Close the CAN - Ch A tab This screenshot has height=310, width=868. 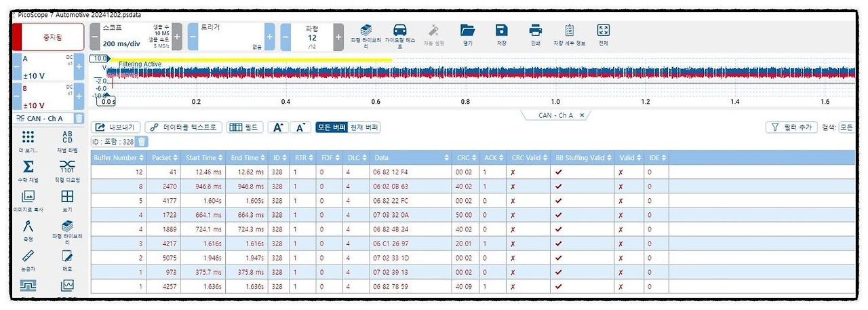(x=582, y=115)
